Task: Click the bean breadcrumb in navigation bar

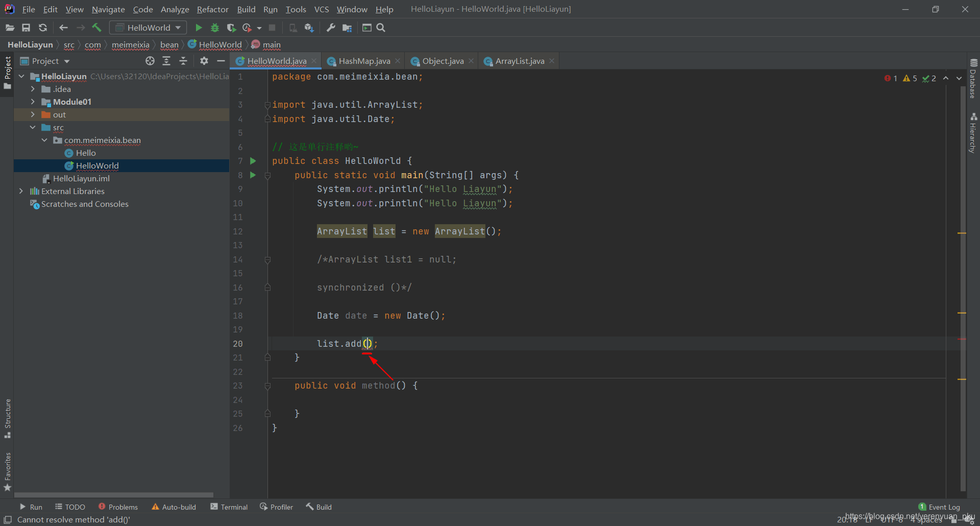Action: coord(169,44)
